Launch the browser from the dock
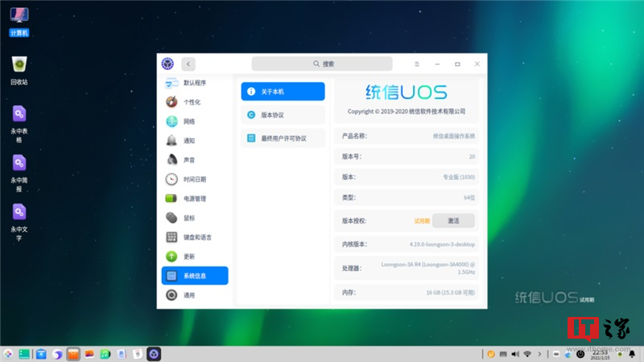The image size is (644, 362). (x=57, y=354)
